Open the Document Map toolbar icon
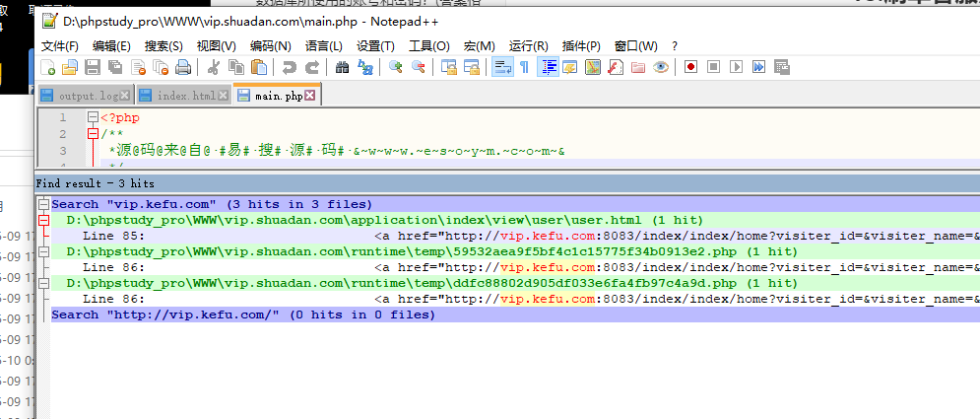Image resolution: width=980 pixels, height=419 pixels. tap(593, 67)
